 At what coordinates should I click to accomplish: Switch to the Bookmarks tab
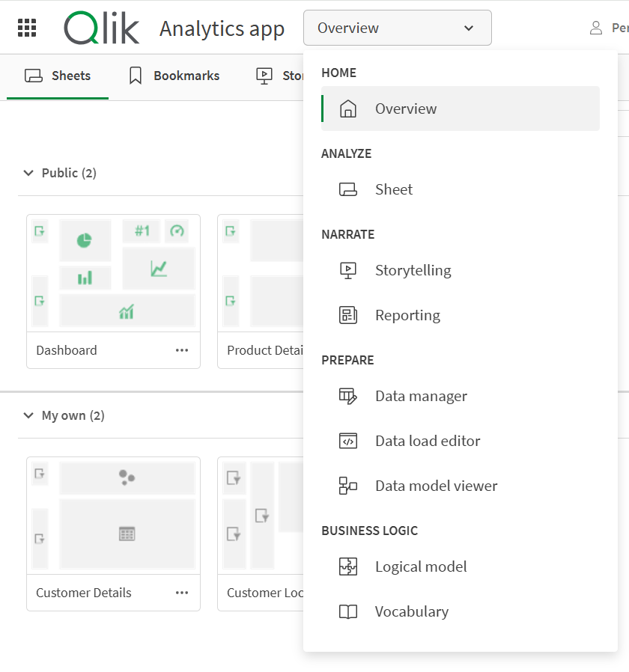pyautogui.click(x=174, y=76)
